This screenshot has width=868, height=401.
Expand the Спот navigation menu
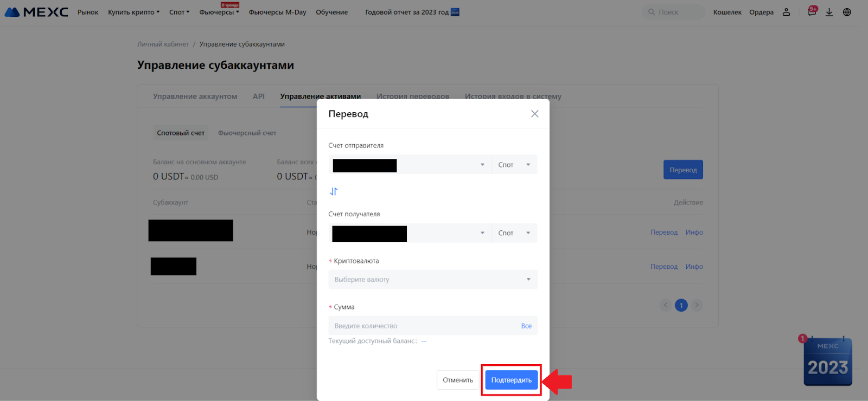click(x=180, y=12)
